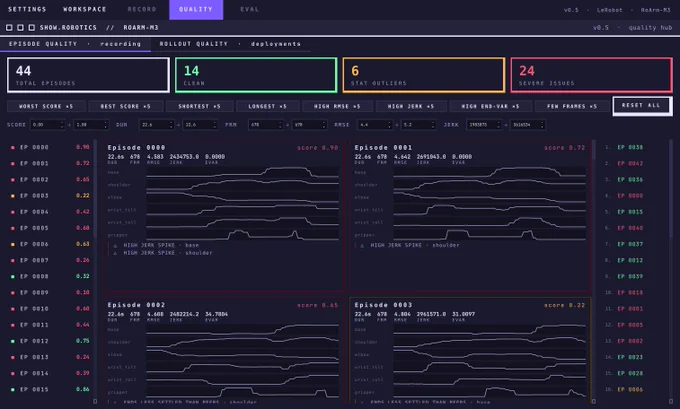Click the FRM minimum field spinner arrows
Viewport: 680px width, 409px height.
(x=280, y=125)
